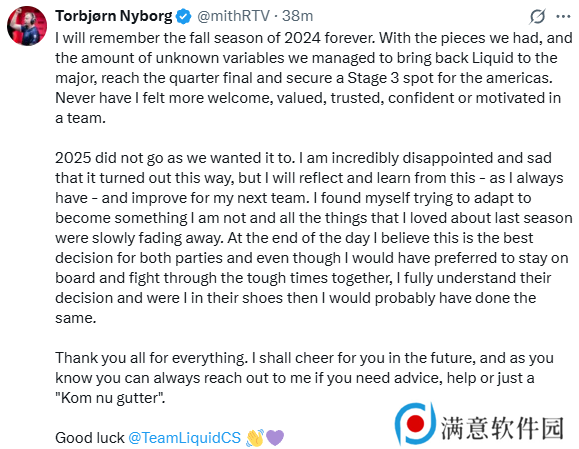
Task: Click the 满意软件园 watermark text
Action: pos(502,428)
